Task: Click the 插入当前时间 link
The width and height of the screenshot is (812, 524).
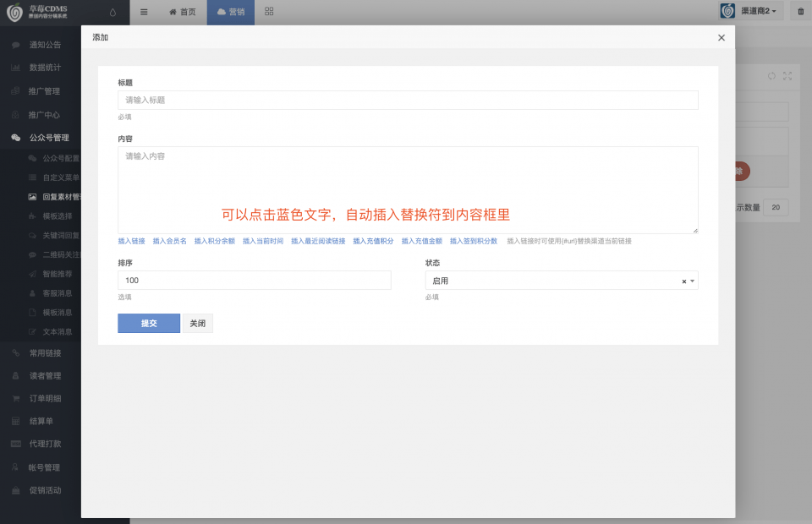Action: coord(263,242)
